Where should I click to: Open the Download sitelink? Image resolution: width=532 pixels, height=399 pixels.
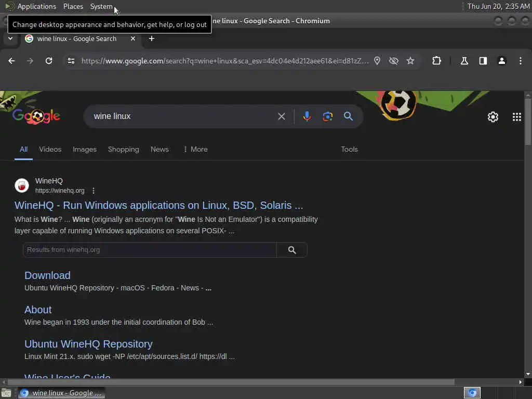[x=47, y=275]
